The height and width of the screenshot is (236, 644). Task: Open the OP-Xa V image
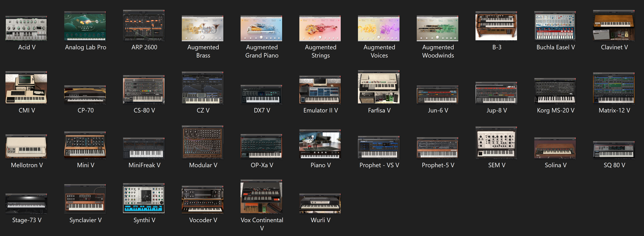point(261,147)
